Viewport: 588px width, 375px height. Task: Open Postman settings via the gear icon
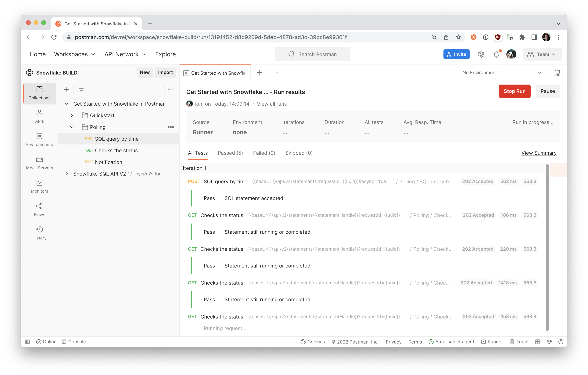tap(481, 54)
